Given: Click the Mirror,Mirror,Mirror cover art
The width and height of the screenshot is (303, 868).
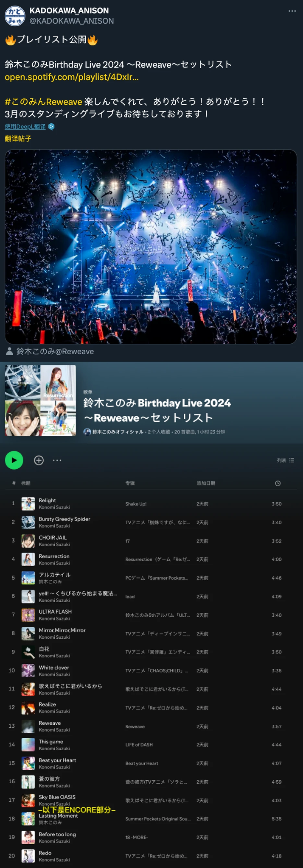Looking at the screenshot, I should coord(28,634).
